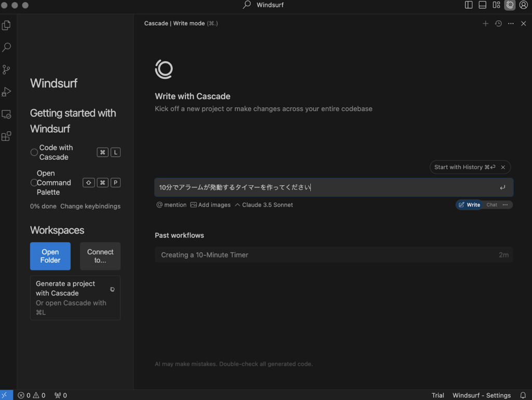Toggle the Cascade panel icon in title bar
Image resolution: width=532 pixels, height=400 pixels.
point(510,5)
